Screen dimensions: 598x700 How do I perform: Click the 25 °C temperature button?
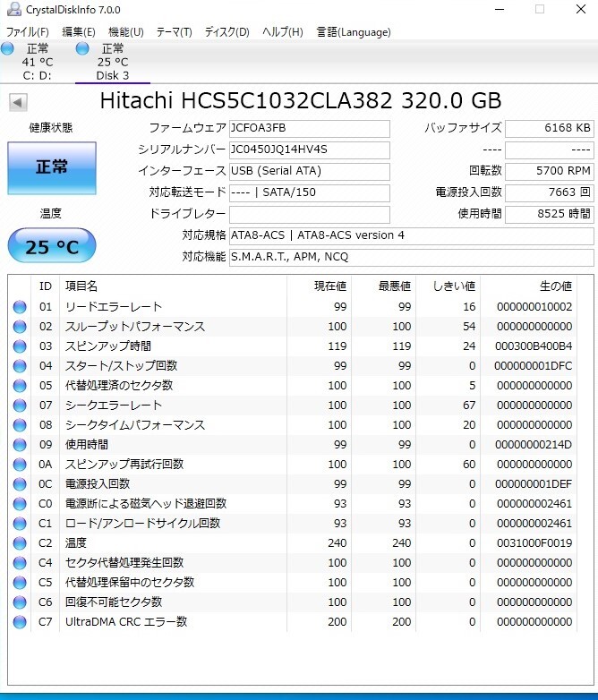(52, 245)
